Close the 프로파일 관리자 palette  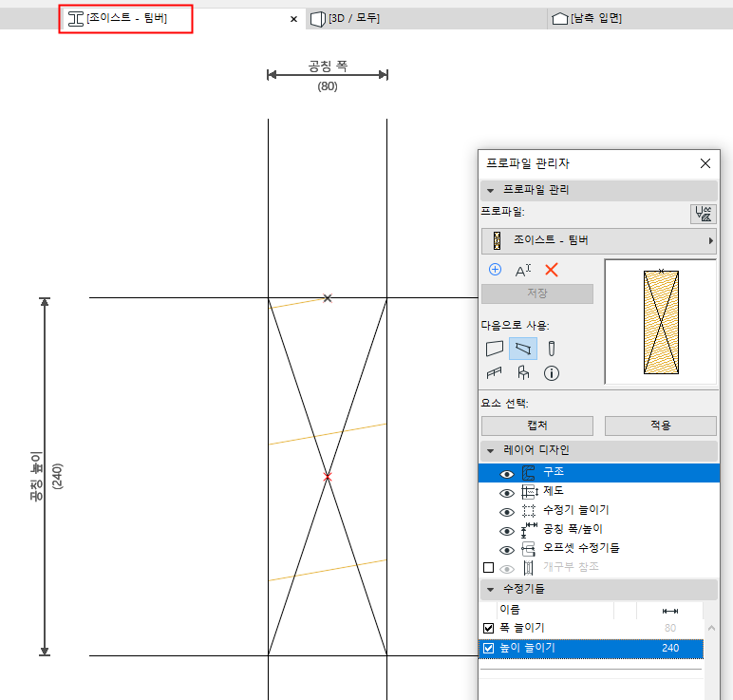[705, 163]
